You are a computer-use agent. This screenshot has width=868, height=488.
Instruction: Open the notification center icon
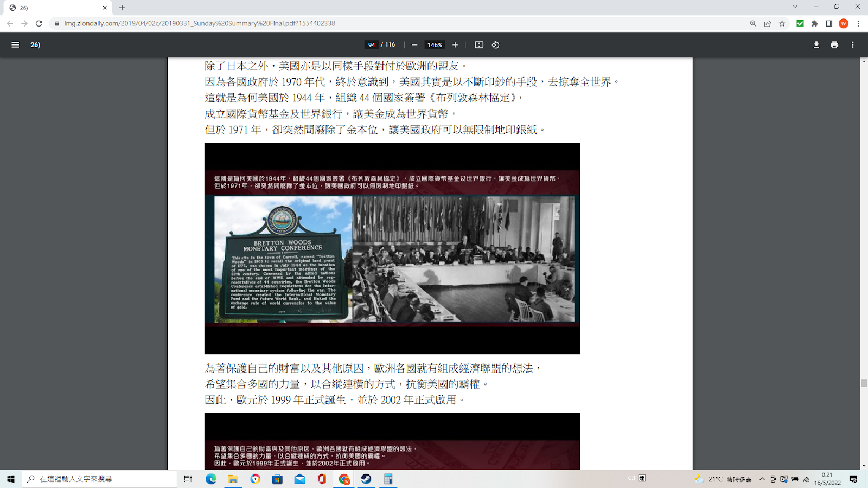click(853, 479)
